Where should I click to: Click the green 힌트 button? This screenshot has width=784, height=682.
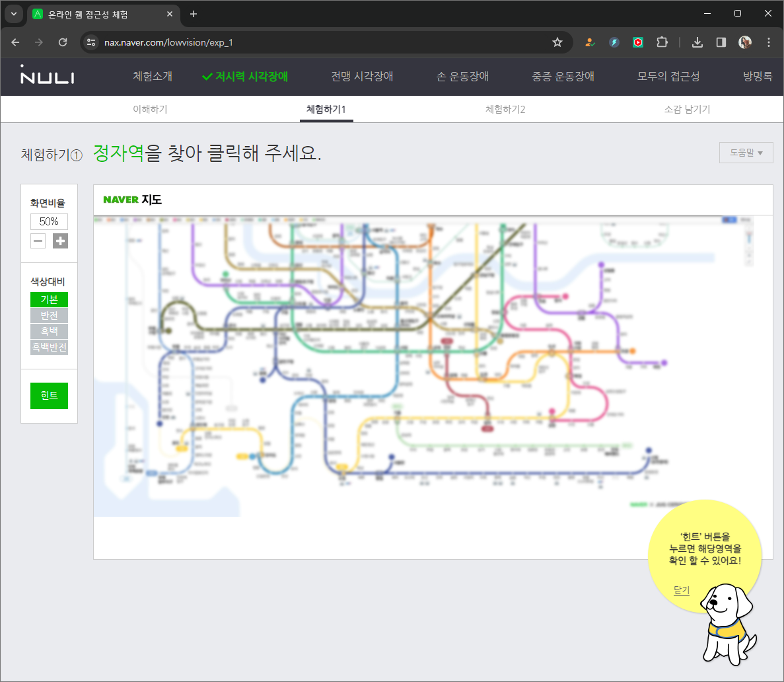(49, 395)
